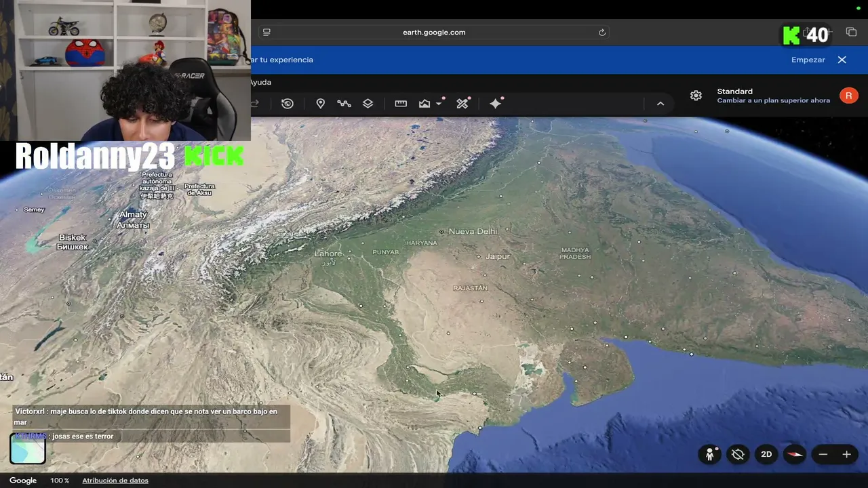Toggle the 2D map view
This screenshot has width=868, height=488.
(x=766, y=454)
